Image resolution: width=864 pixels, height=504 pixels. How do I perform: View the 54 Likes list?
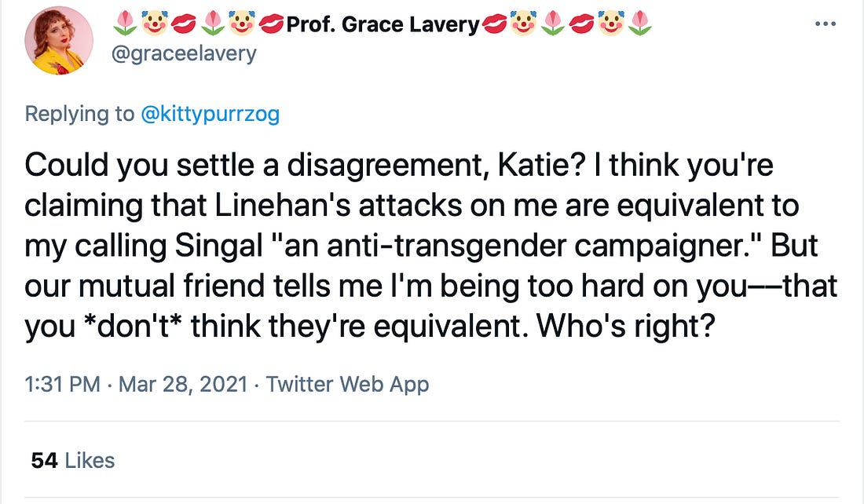73,460
